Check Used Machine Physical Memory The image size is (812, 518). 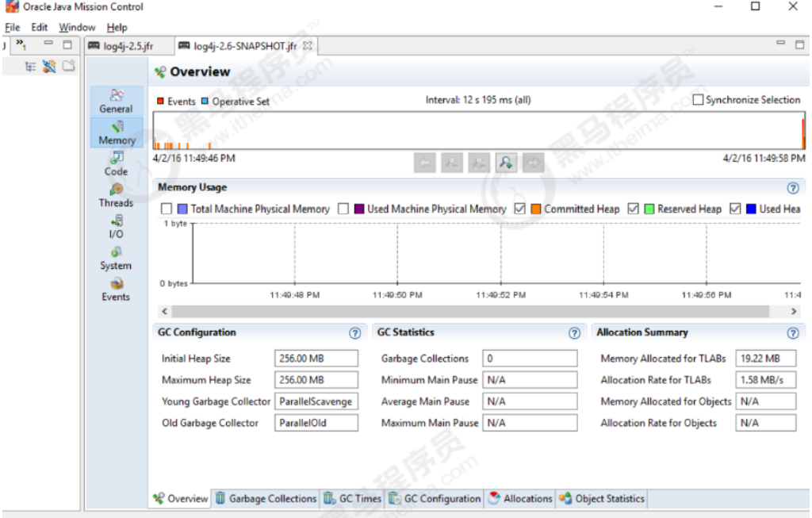[343, 209]
